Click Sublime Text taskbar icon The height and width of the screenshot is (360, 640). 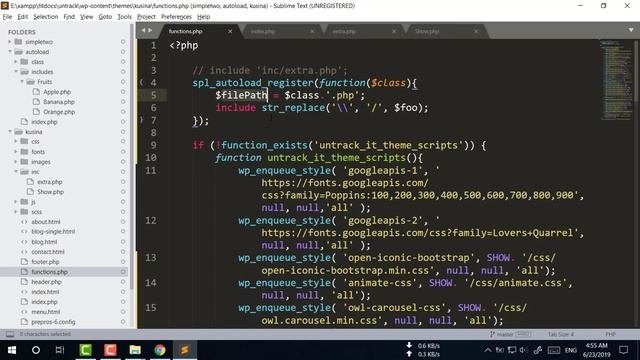pyautogui.click(x=184, y=350)
